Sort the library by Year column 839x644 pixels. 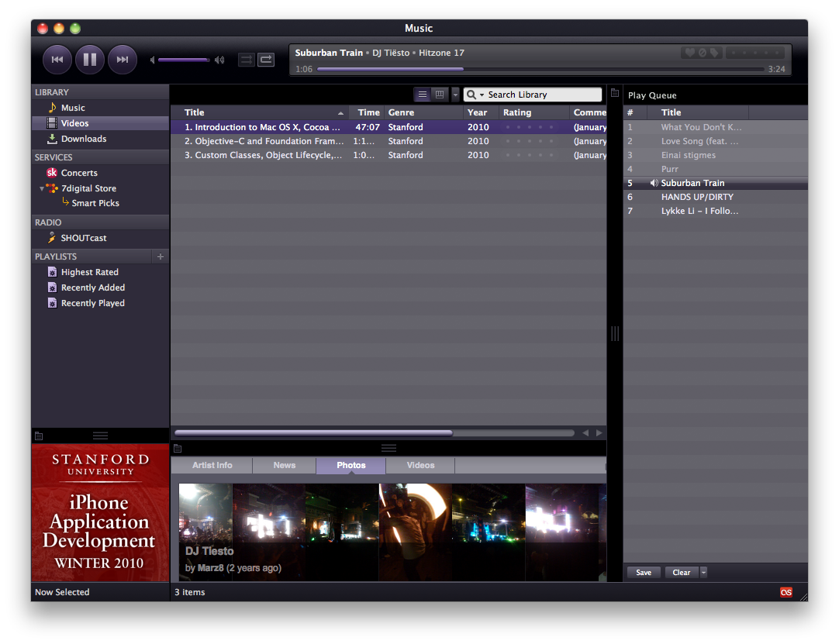click(x=481, y=112)
